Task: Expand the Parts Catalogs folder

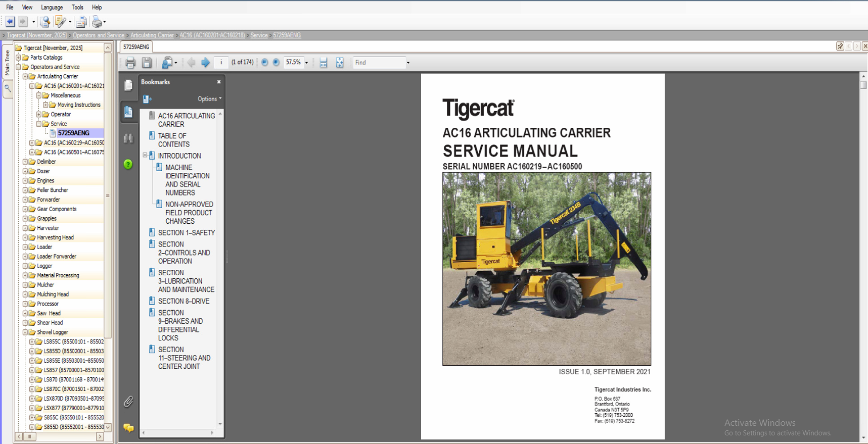Action: click(18, 58)
